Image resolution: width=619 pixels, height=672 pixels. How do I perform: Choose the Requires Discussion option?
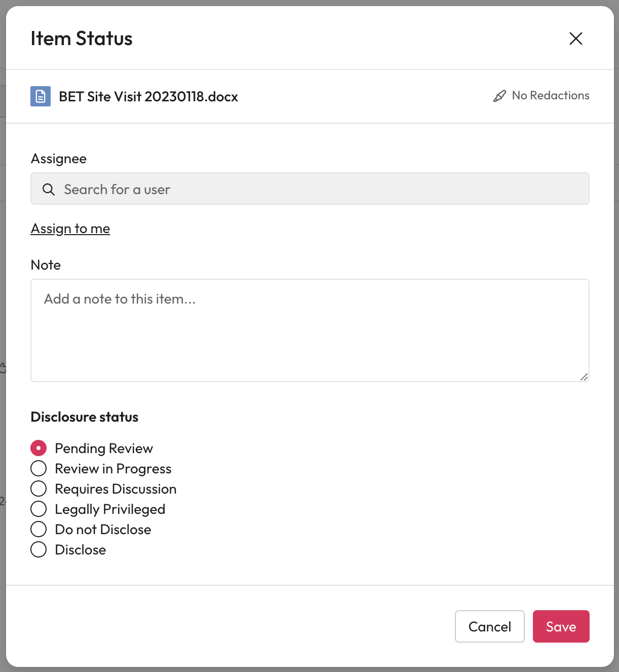pyautogui.click(x=38, y=489)
